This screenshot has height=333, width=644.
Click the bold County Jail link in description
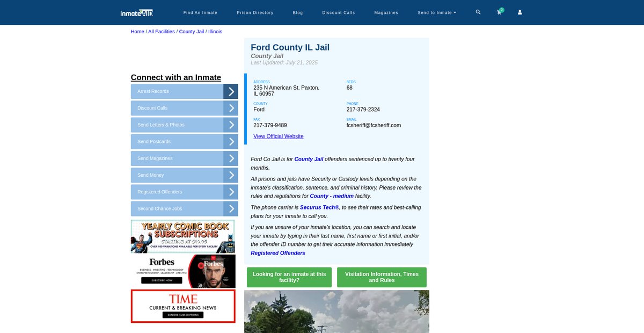[x=309, y=159]
